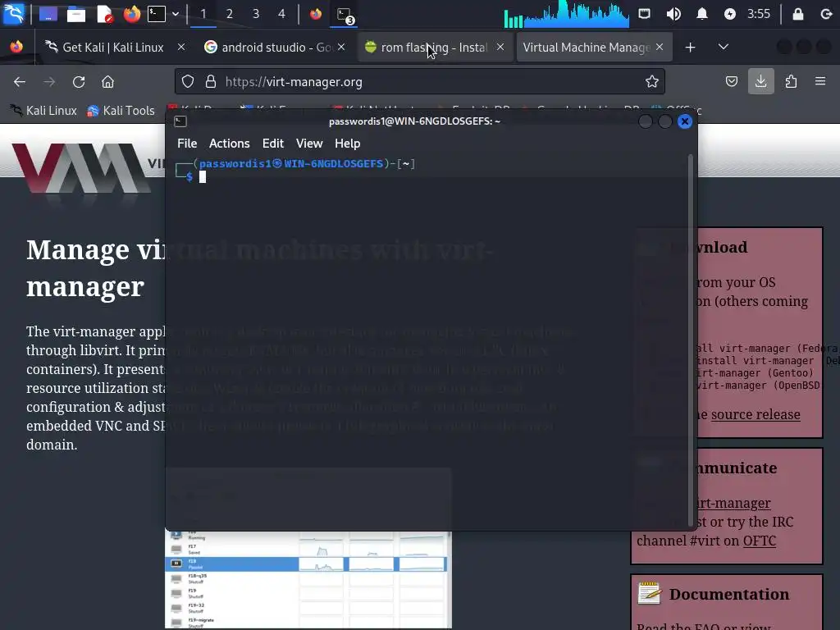Open the terminal Help menu
Image resolution: width=840 pixels, height=630 pixels.
click(347, 144)
